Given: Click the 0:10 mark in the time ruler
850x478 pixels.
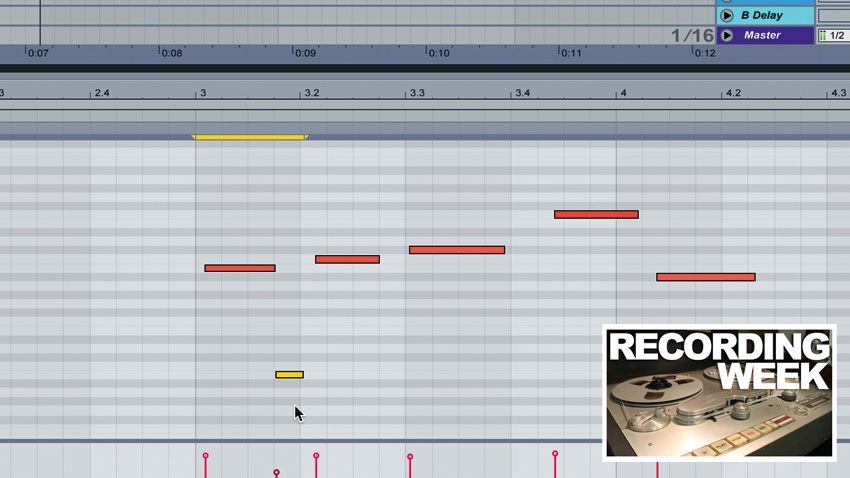Looking at the screenshot, I should pos(438,52).
